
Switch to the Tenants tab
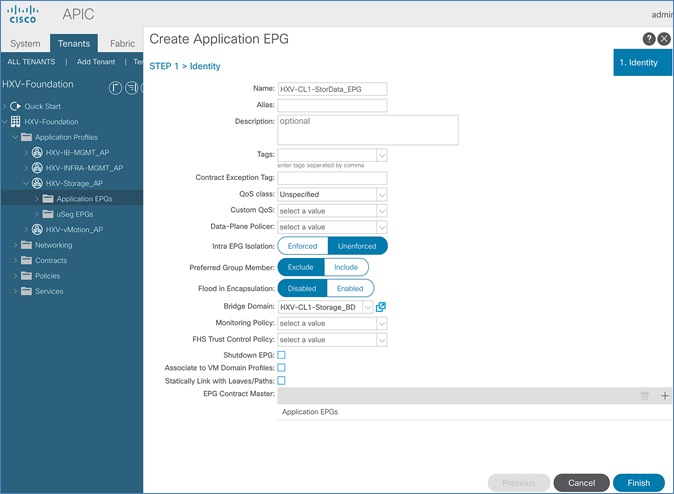click(74, 43)
